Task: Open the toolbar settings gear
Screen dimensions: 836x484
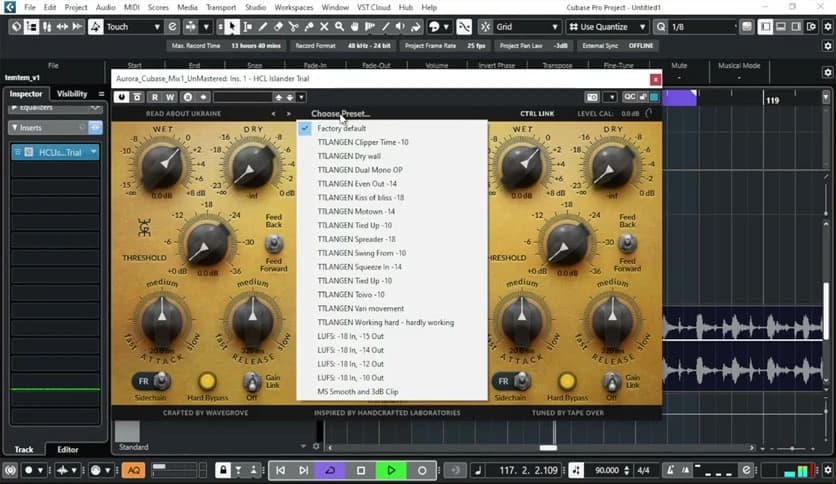Action: tap(828, 27)
